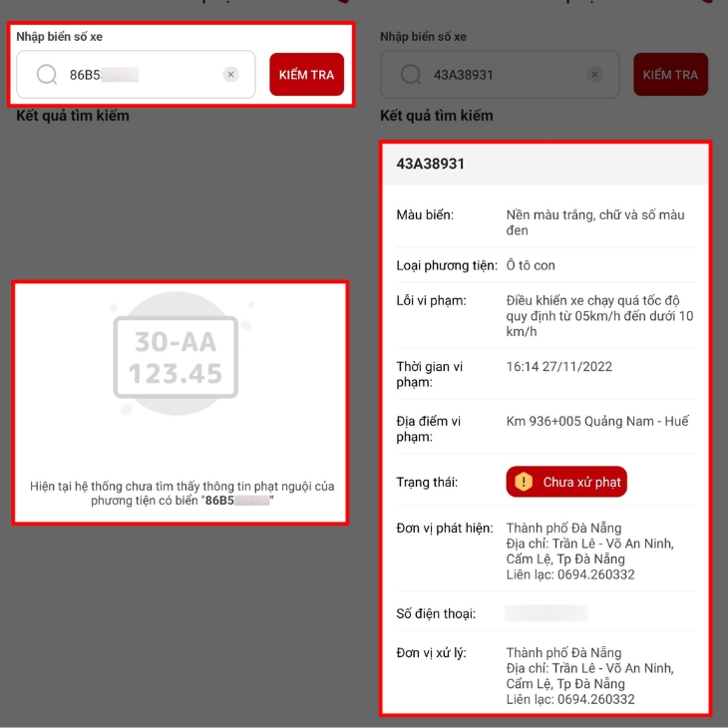
Task: Click the location Km 936+005 Quảng Nam - Huế
Action: (x=597, y=422)
